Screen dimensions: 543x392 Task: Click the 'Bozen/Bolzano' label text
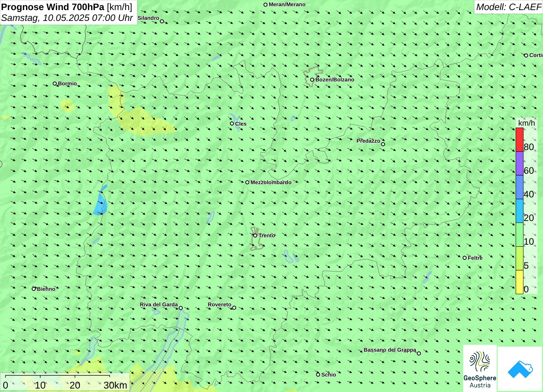click(335, 79)
